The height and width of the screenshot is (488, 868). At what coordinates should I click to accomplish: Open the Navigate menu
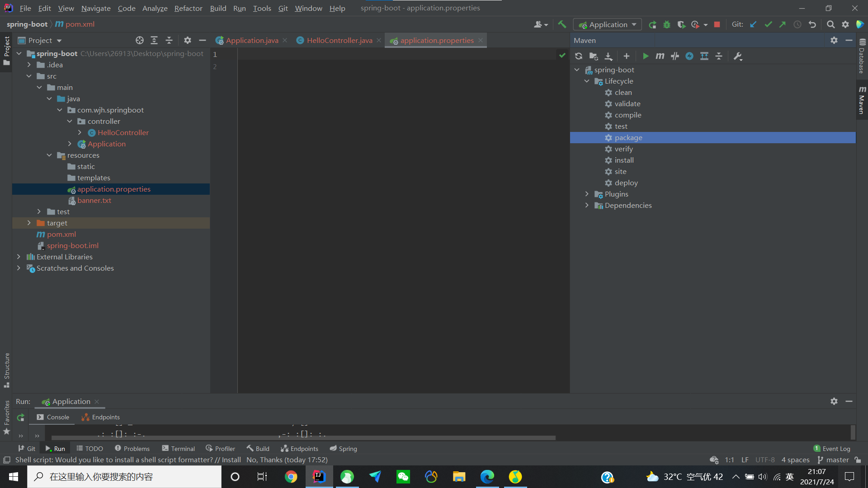96,8
